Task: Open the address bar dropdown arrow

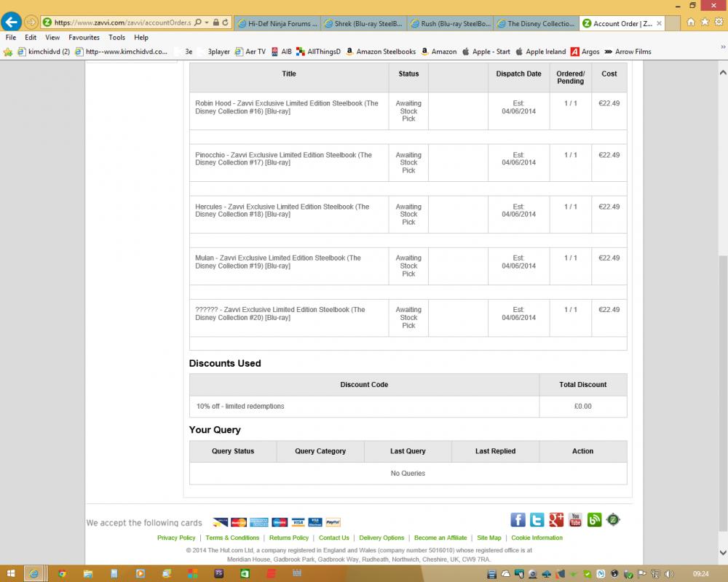Action: coord(207,23)
